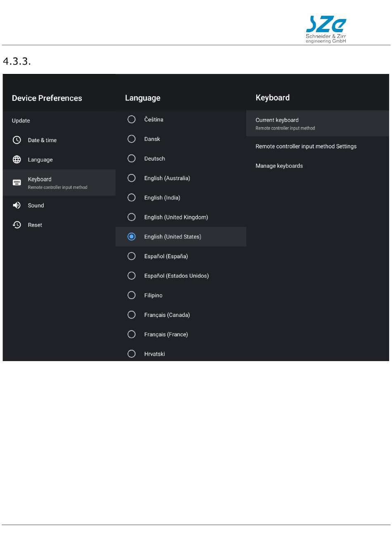The image size is (392, 559).
Task: Click the clock icon beside Date & time
Action: click(x=17, y=140)
